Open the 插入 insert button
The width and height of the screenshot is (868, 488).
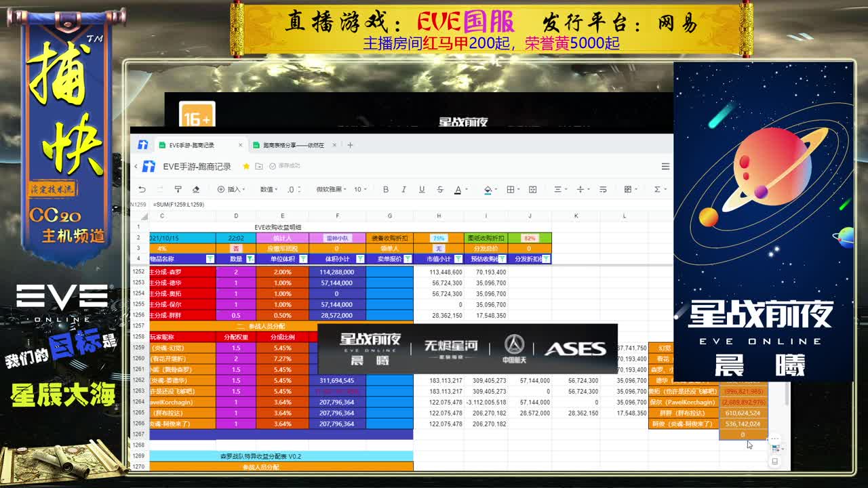pyautogui.click(x=230, y=190)
